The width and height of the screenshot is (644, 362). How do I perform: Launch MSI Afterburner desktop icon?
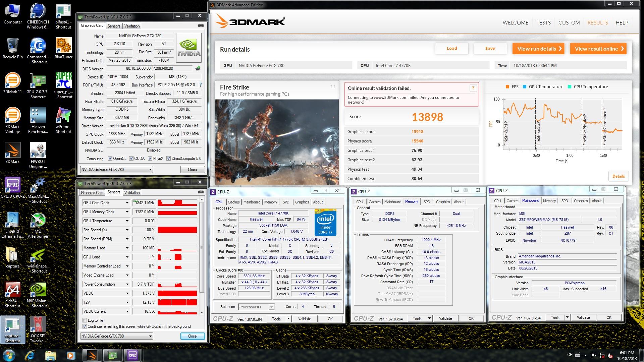pos(38,225)
